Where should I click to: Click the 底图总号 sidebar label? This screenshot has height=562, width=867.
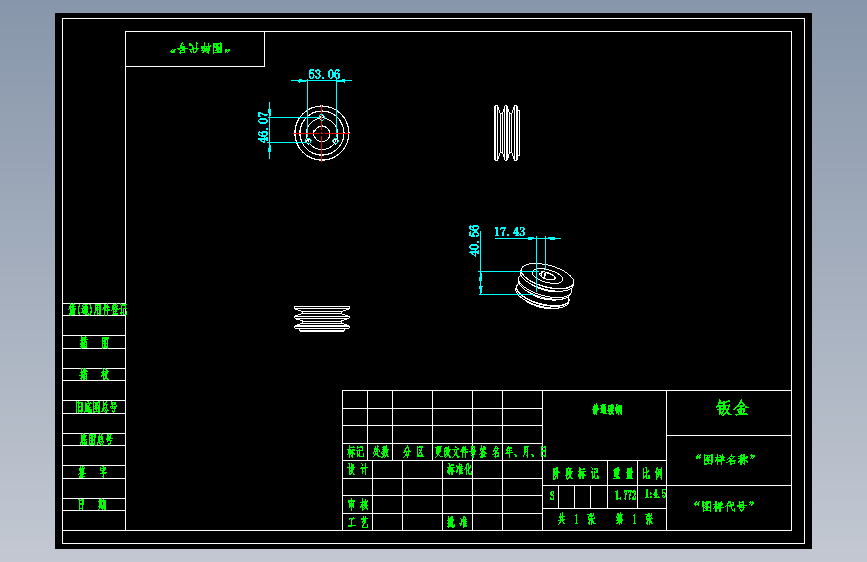[x=96, y=440]
